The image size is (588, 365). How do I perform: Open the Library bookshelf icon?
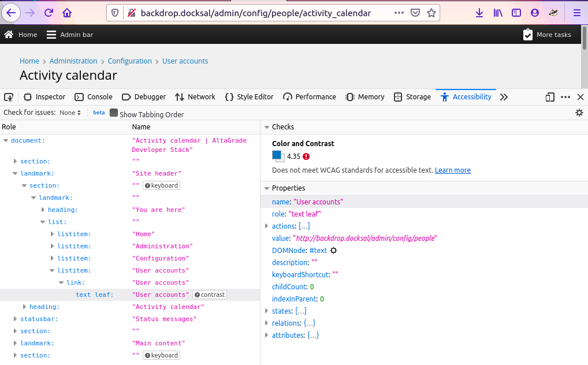(498, 13)
